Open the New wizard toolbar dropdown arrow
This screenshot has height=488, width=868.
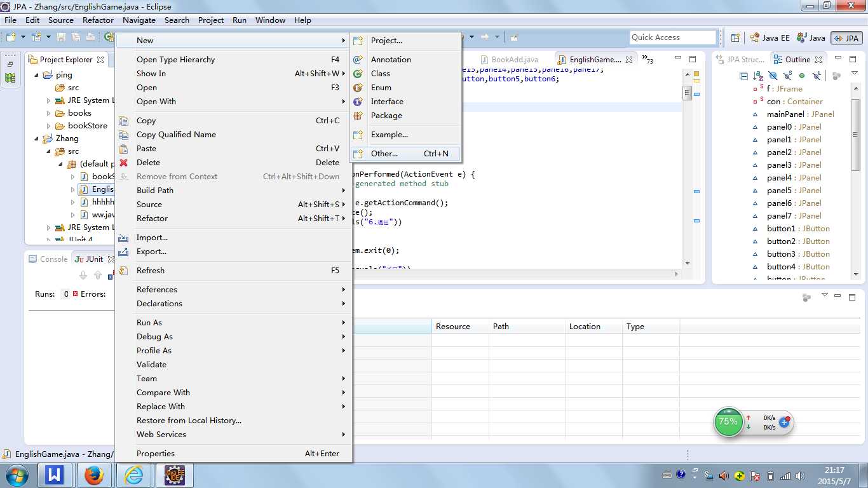pyautogui.click(x=23, y=37)
